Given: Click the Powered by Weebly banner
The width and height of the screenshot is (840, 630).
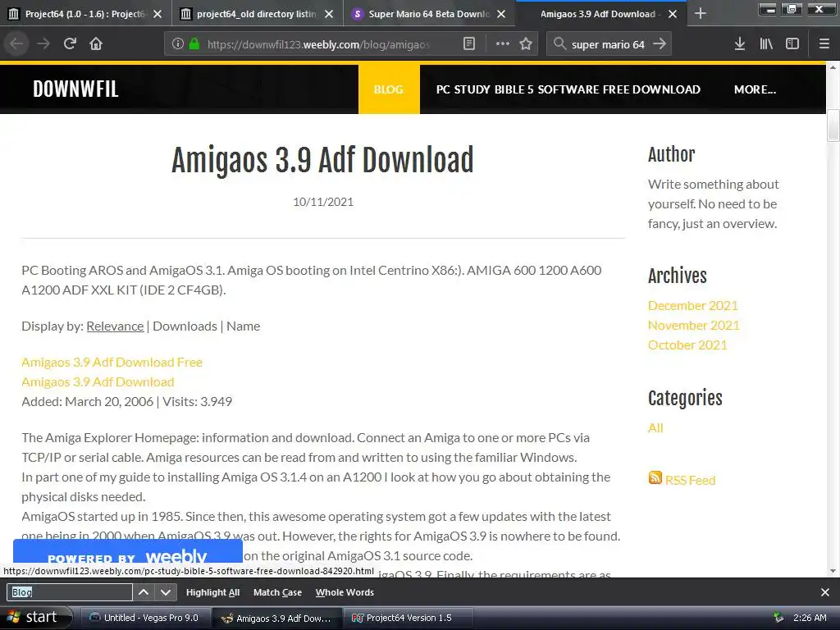Looking at the screenshot, I should tap(127, 552).
